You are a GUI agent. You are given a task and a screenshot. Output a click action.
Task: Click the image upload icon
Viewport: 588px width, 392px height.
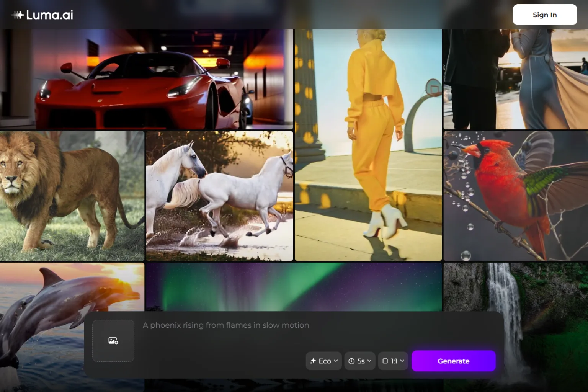pos(113,341)
